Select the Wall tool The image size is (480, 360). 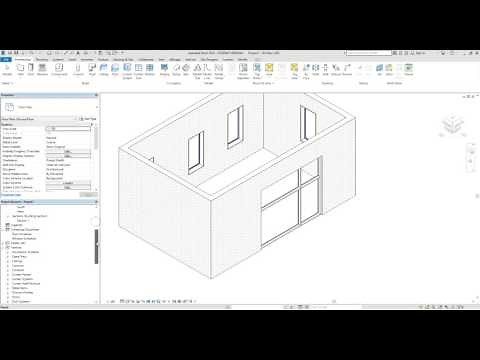click(21, 70)
